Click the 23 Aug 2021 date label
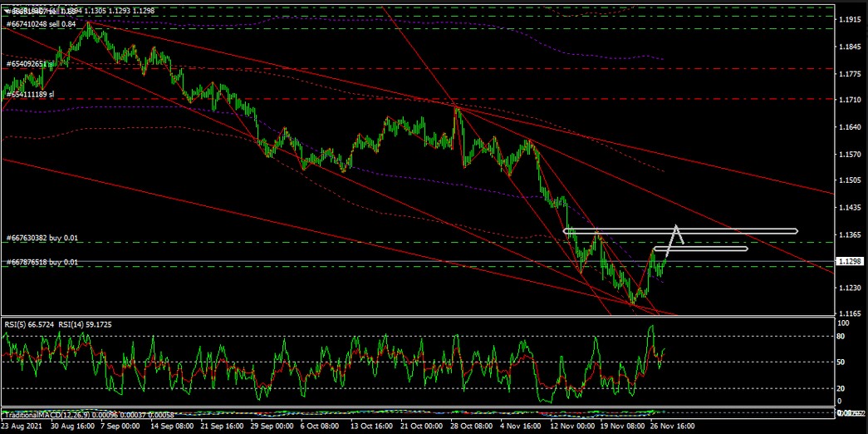 tap(21, 425)
